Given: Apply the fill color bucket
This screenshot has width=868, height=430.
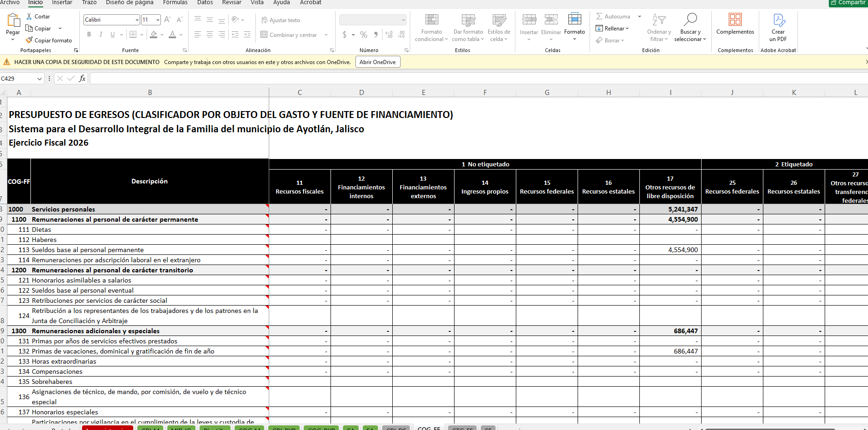Looking at the screenshot, I should [x=154, y=35].
